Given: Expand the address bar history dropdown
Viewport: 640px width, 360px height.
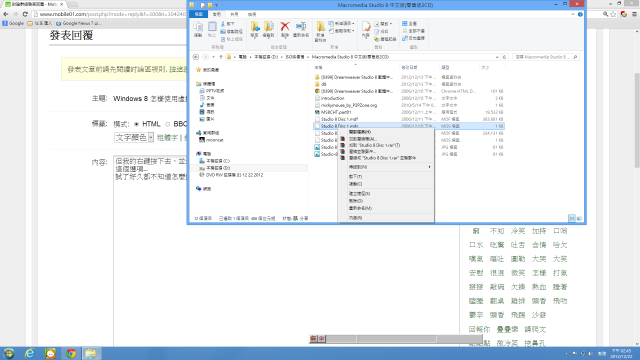Looking at the screenshot, I should click(x=497, y=57).
